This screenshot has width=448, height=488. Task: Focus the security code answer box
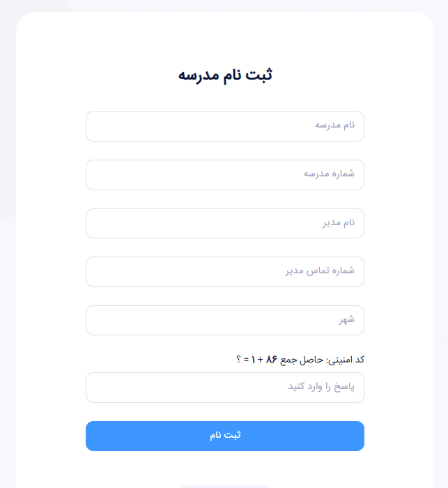click(x=224, y=388)
